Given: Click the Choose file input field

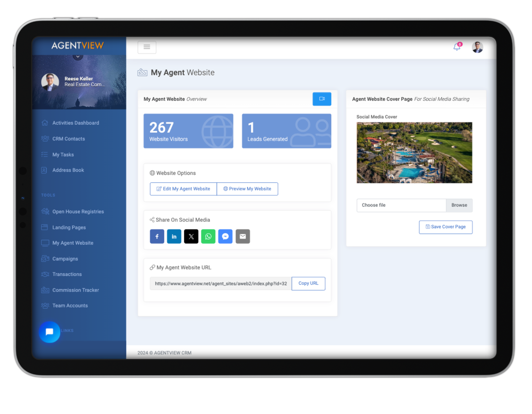Looking at the screenshot, I should pyautogui.click(x=401, y=205).
